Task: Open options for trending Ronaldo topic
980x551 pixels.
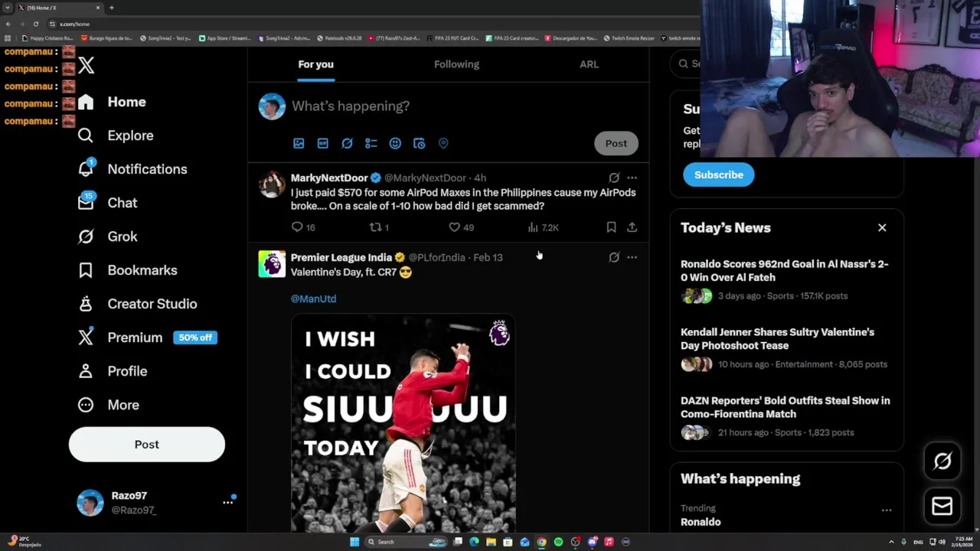Action: 886,510
